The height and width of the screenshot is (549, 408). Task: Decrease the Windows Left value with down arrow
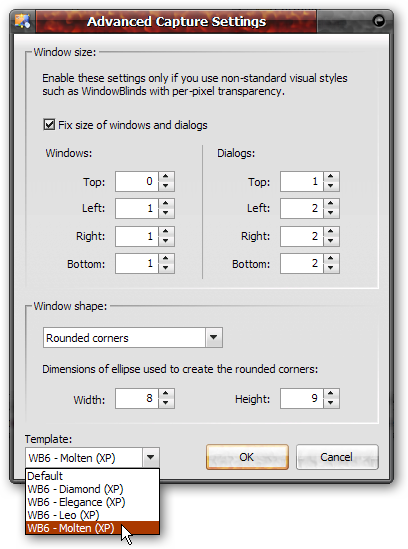tap(166, 213)
